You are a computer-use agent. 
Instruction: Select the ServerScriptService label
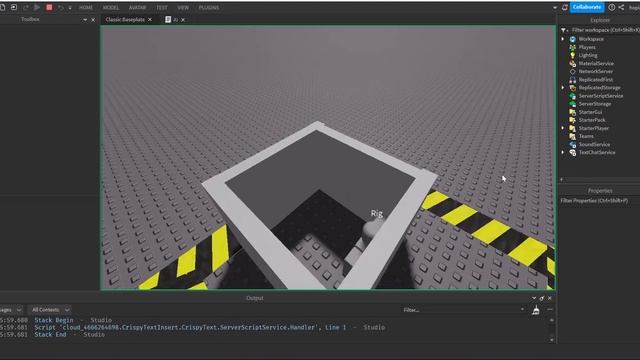pyautogui.click(x=601, y=96)
